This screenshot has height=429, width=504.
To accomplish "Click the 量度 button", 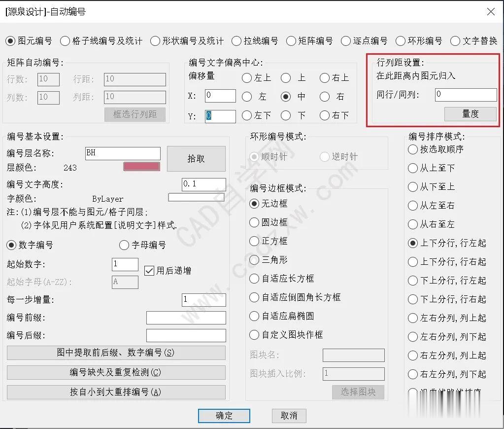I will [470, 114].
